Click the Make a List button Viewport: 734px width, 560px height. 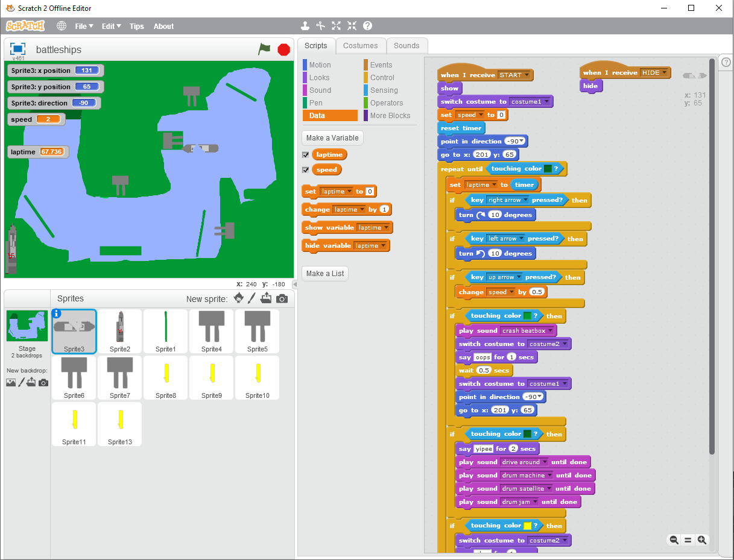coord(325,274)
